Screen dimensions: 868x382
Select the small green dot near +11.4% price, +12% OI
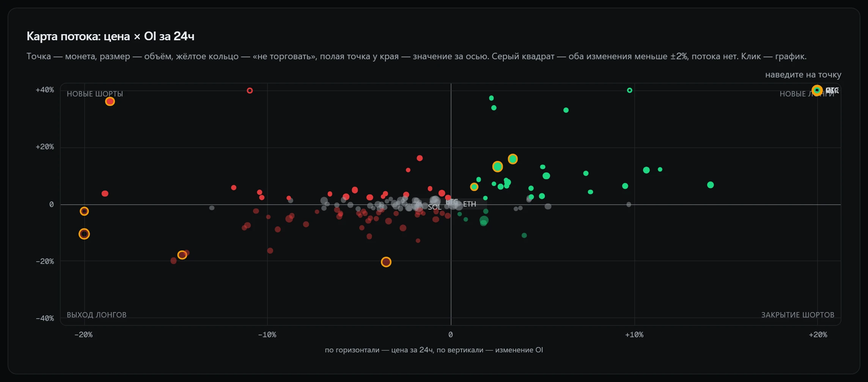[x=660, y=169]
